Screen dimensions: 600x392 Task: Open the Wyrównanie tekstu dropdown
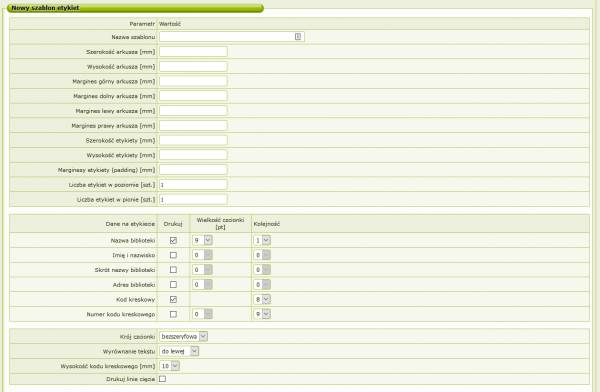click(179, 351)
